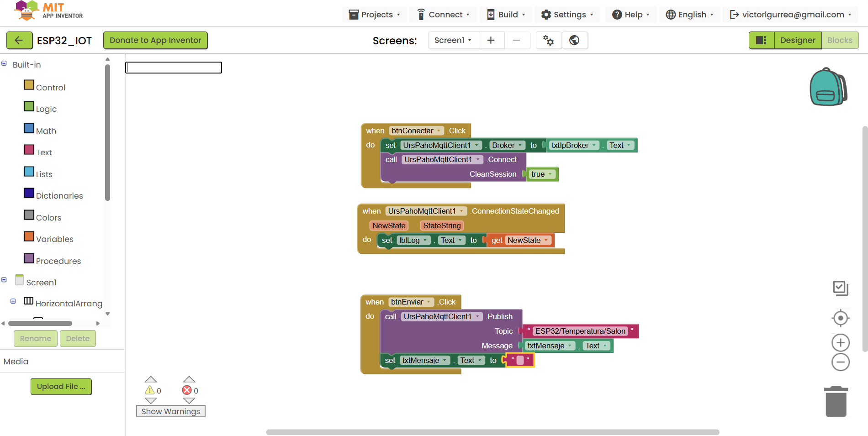
Task: Click the Upload File button
Action: pyautogui.click(x=61, y=386)
